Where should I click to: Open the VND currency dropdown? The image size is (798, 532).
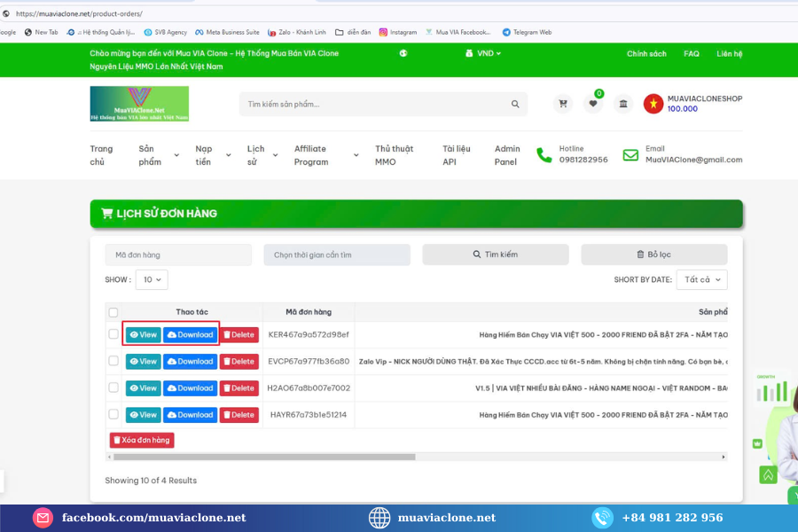point(483,53)
